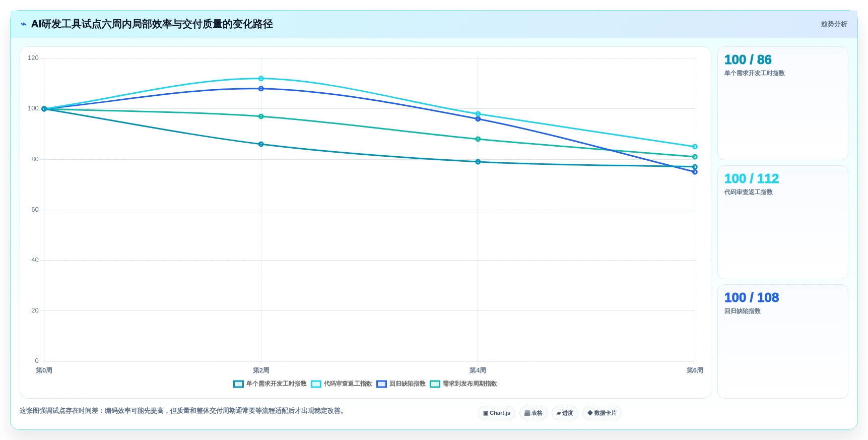Click the Chart.js tag
The width and height of the screenshot is (868, 440).
[497, 413]
